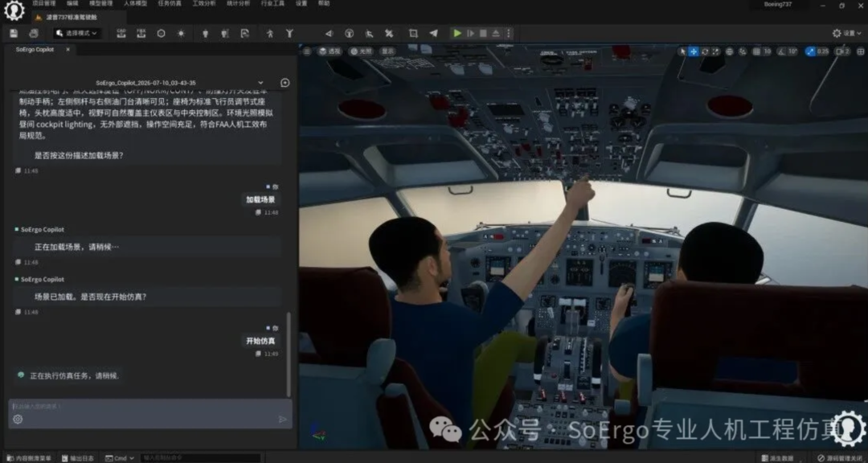Screen dimensions: 868x463
Task: Send the message with the arrow icon
Action: tap(282, 420)
